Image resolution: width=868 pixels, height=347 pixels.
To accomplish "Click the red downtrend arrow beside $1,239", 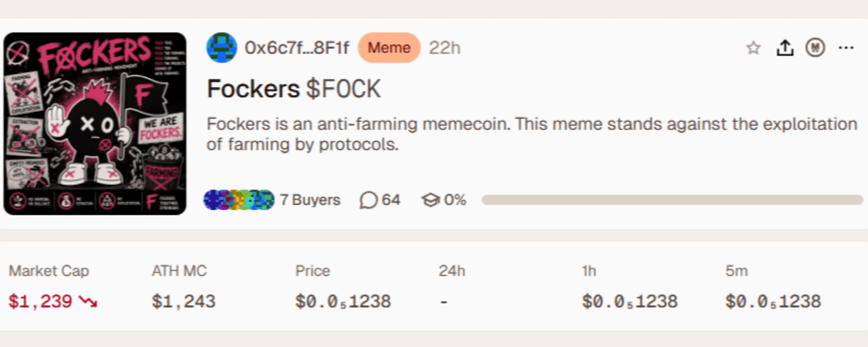I will (x=88, y=302).
